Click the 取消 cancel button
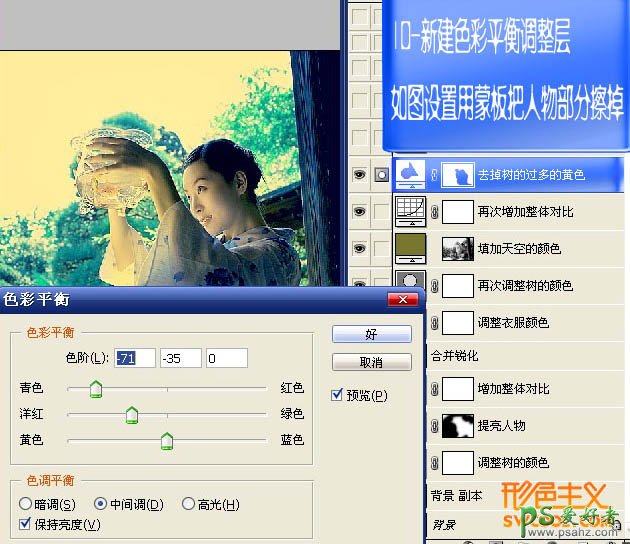The width and height of the screenshot is (630, 544). (x=371, y=362)
